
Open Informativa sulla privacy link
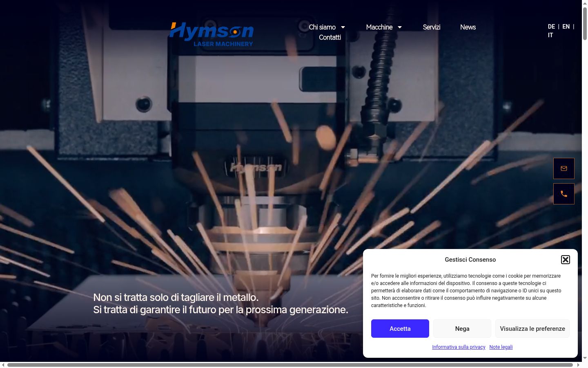tap(459, 347)
